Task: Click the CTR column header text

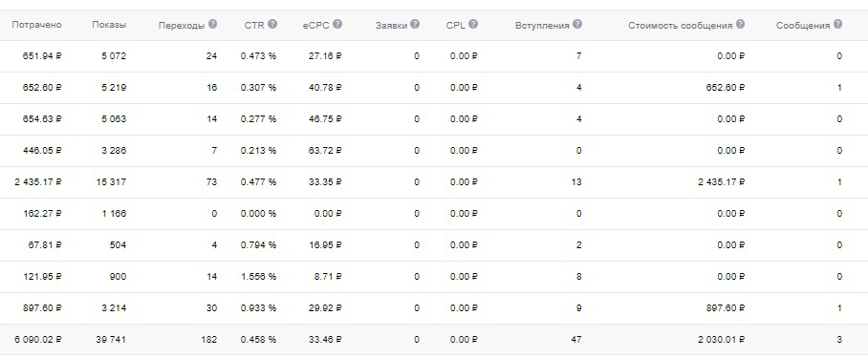Action: click(x=254, y=26)
